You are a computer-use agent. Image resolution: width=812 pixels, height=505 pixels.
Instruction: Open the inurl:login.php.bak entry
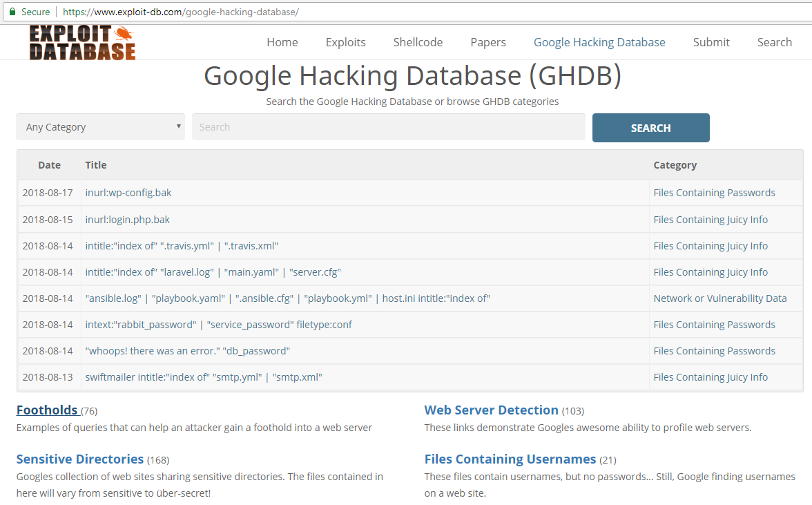(127, 220)
